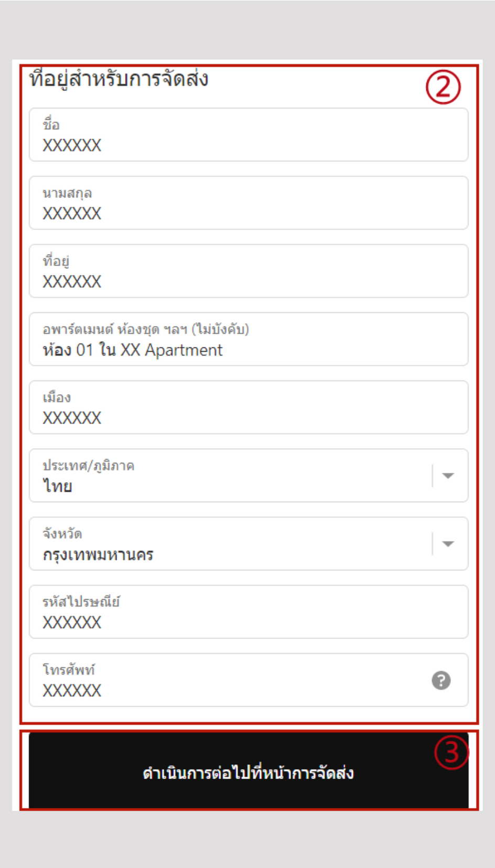
Task: Click the โทรศัพท์ phone number field
Action: 249,680
